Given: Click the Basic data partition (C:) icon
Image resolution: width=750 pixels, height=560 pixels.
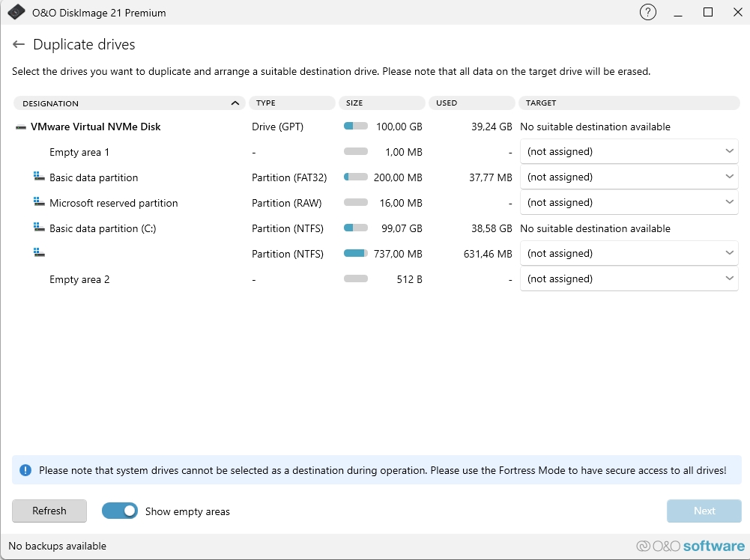Looking at the screenshot, I should [39, 228].
